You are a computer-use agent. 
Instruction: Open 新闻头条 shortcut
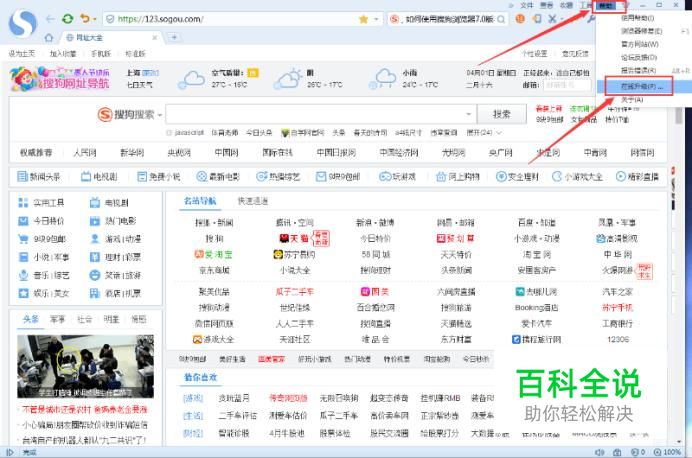click(x=38, y=177)
